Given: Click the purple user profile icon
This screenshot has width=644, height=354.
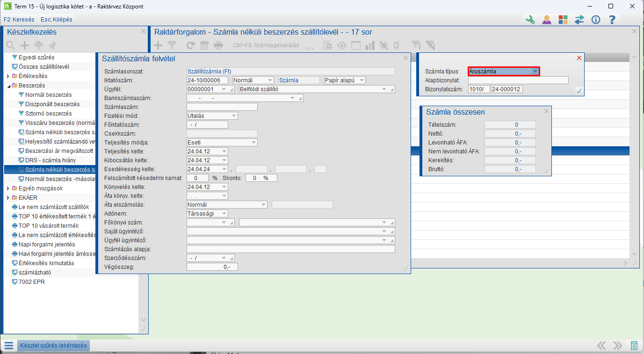Looking at the screenshot, I should pos(546,20).
